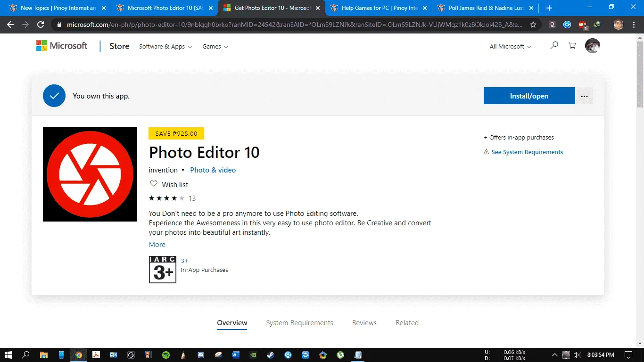This screenshot has height=362, width=644.
Task: Open the Logitech G app in taskbar
Action: click(x=131, y=355)
